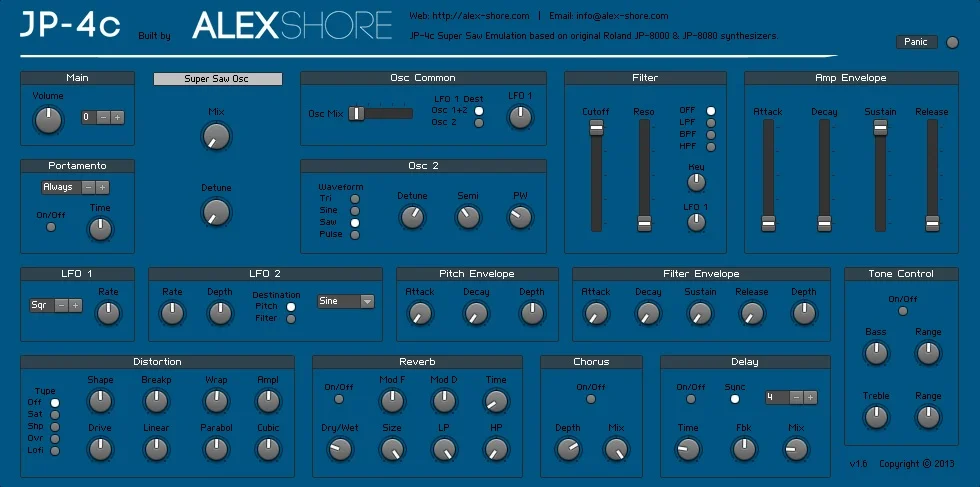
Task: Enable Reverb On/Off switch
Action: tap(339, 399)
